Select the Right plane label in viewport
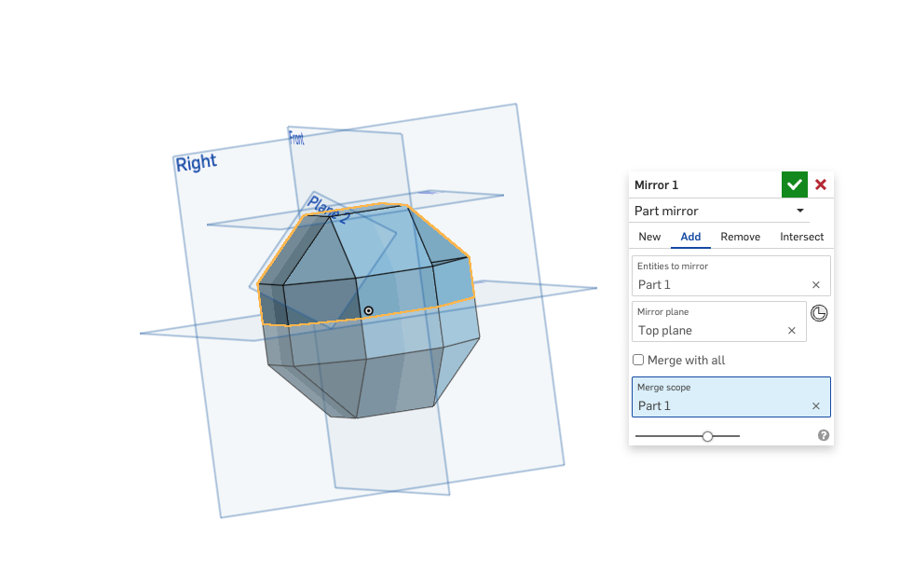 click(x=197, y=163)
